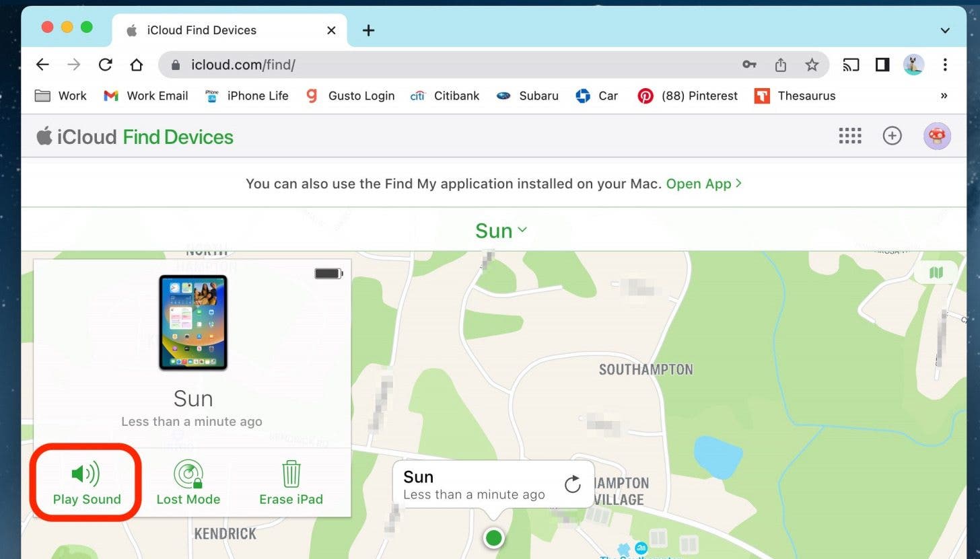Bookmark this page with the star icon
The image size is (980, 559).
pyautogui.click(x=812, y=65)
